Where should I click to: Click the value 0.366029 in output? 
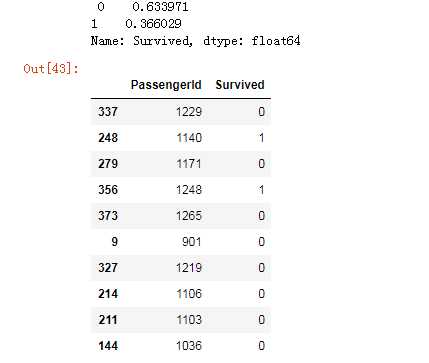(x=153, y=24)
